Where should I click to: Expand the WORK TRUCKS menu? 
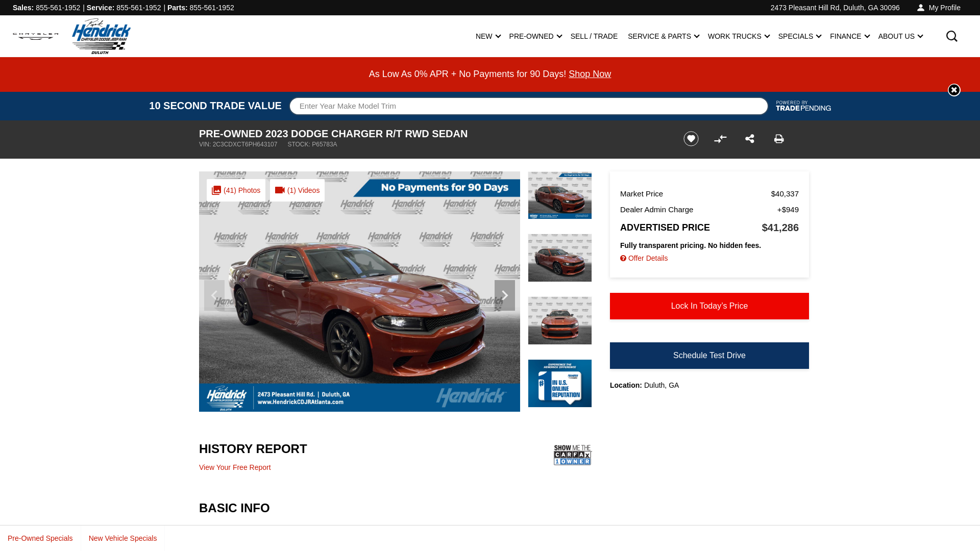739,36
